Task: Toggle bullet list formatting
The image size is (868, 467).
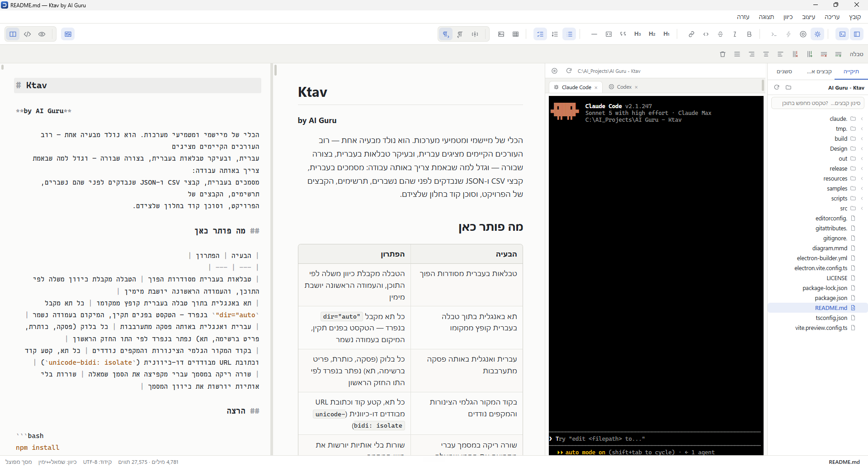Action: pyautogui.click(x=569, y=34)
